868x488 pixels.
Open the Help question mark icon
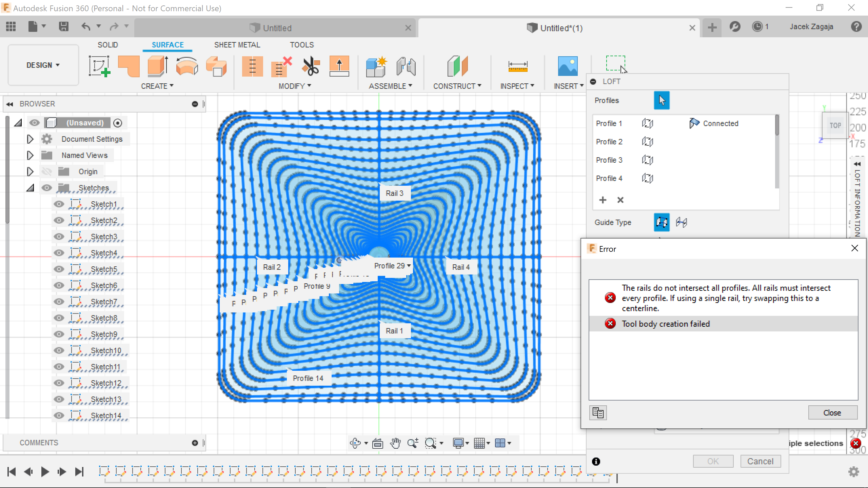tap(856, 26)
